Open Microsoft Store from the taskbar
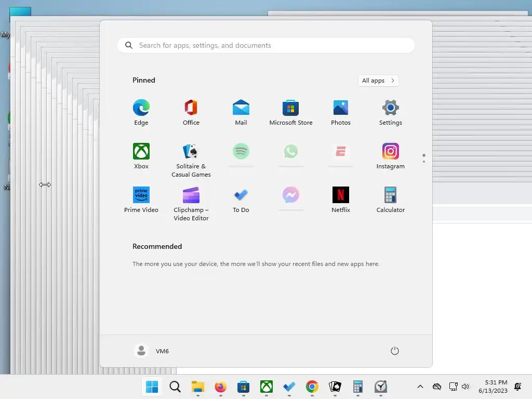The height and width of the screenshot is (399, 532). pos(243,387)
